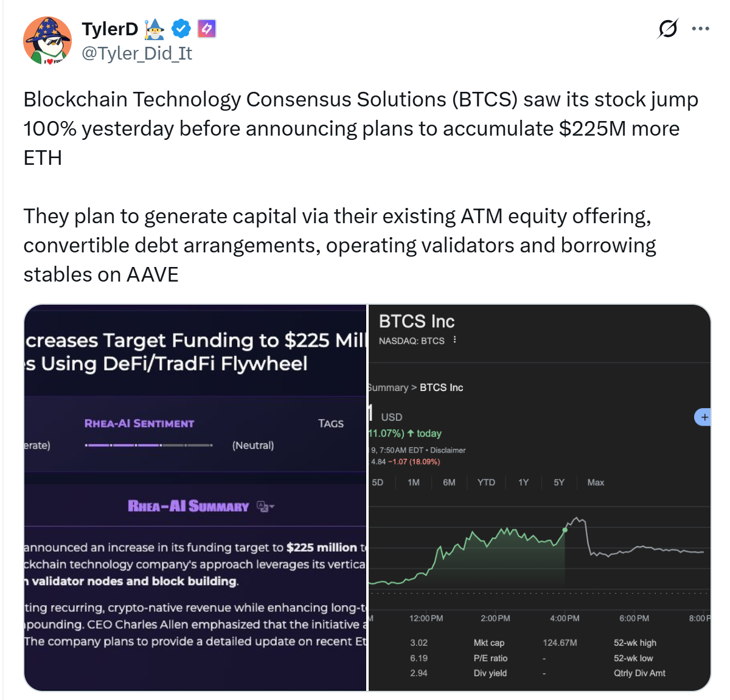
Task: Open the NASDAQ: BTCS vertical dots menu
Action: [455, 341]
